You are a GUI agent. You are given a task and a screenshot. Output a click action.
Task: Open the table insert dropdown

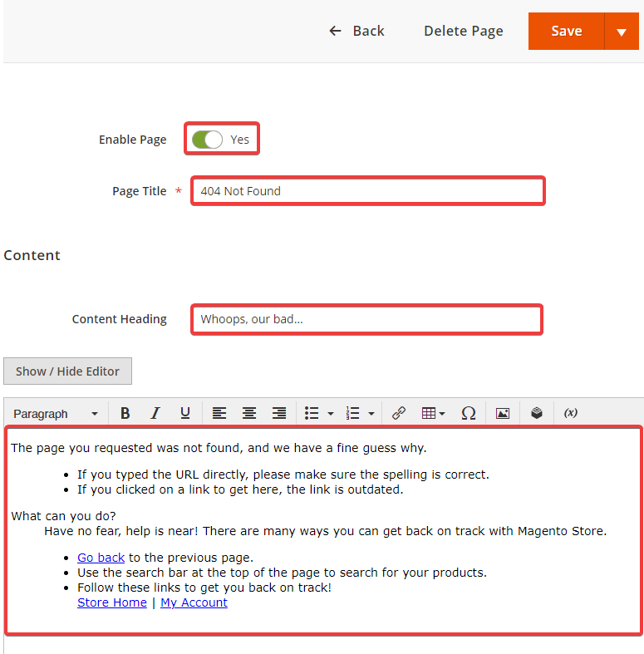[x=433, y=413]
